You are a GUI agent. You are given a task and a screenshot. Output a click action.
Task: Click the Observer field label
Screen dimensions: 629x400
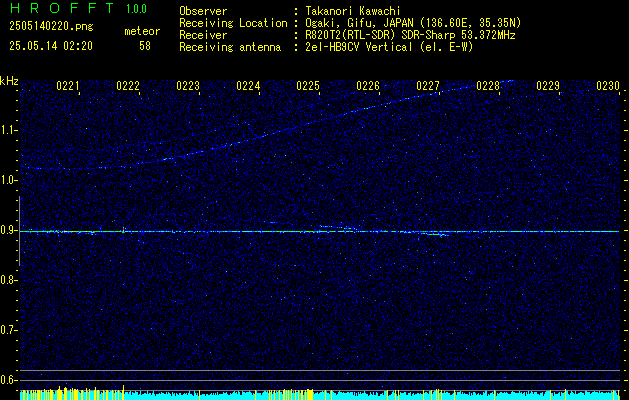pyautogui.click(x=203, y=12)
